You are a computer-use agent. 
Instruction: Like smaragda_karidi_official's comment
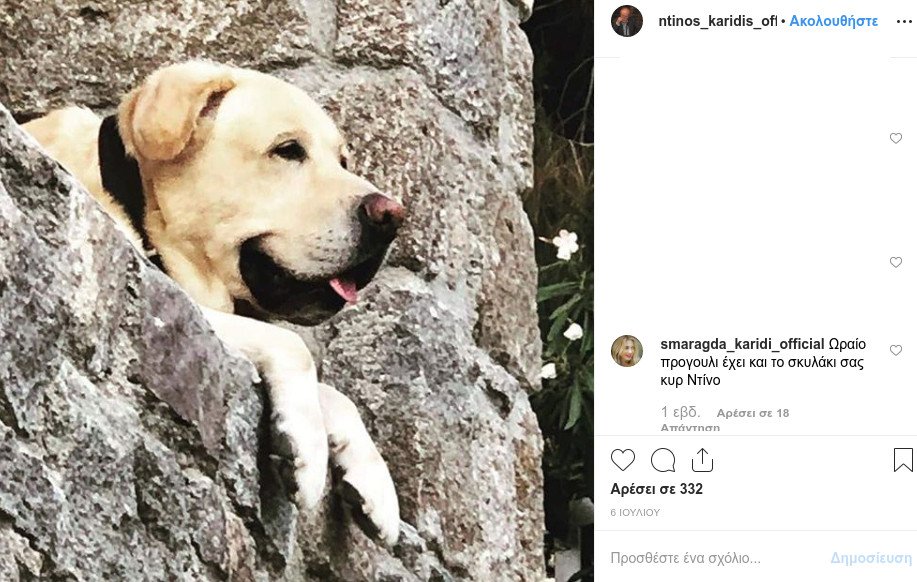point(895,350)
